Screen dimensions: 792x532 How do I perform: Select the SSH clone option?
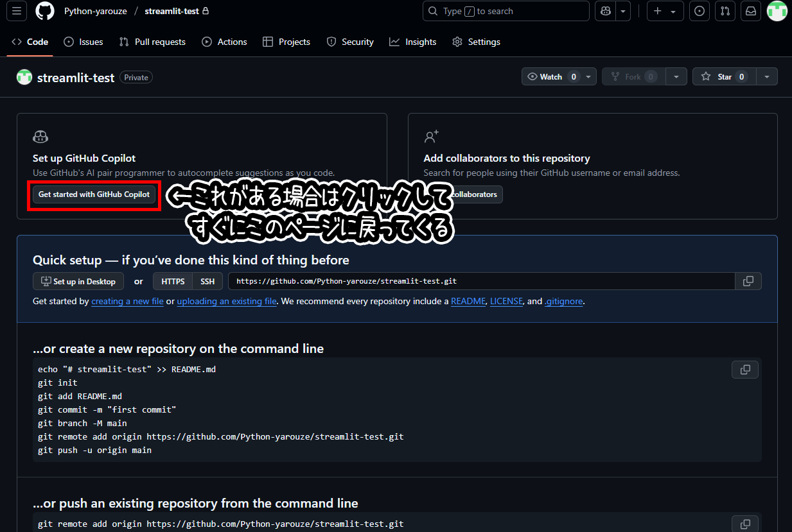point(207,281)
